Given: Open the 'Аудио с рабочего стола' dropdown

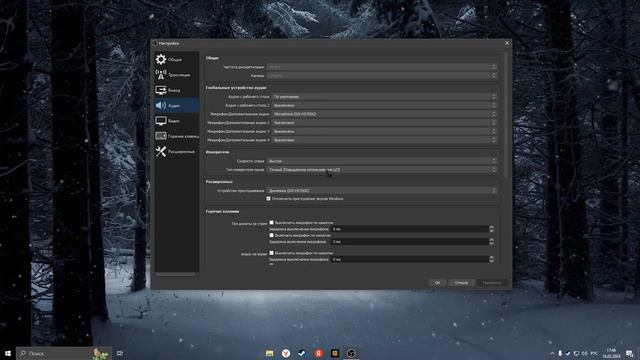Looking at the screenshot, I should click(384, 97).
